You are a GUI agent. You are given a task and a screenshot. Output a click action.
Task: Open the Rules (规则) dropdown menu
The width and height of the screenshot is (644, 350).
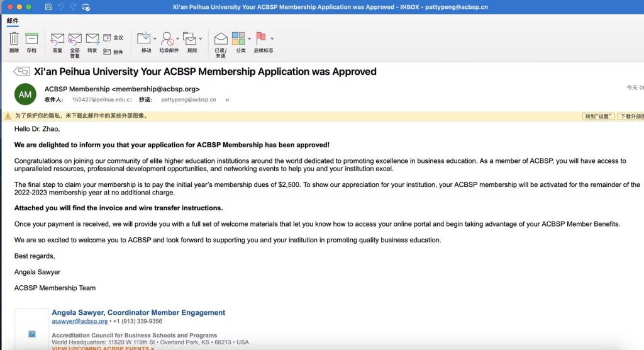(201, 38)
